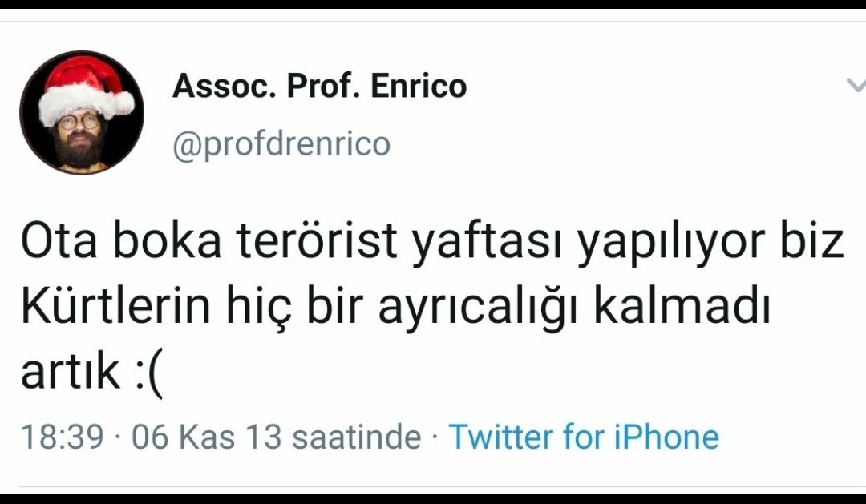Click the word 'kalmadı' in the tweet
Image resolution: width=866 pixels, height=504 pixels.
682,307
